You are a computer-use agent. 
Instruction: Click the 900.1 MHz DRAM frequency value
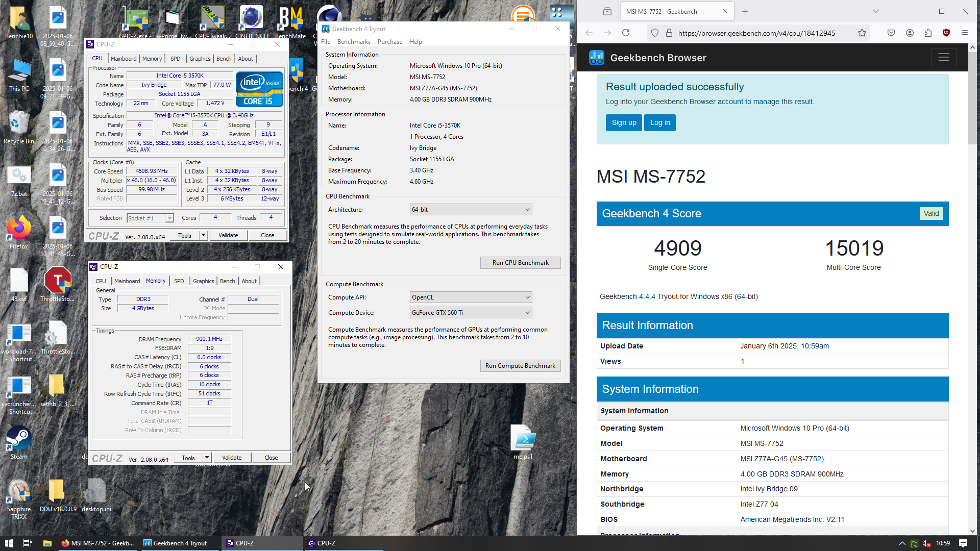pos(209,339)
